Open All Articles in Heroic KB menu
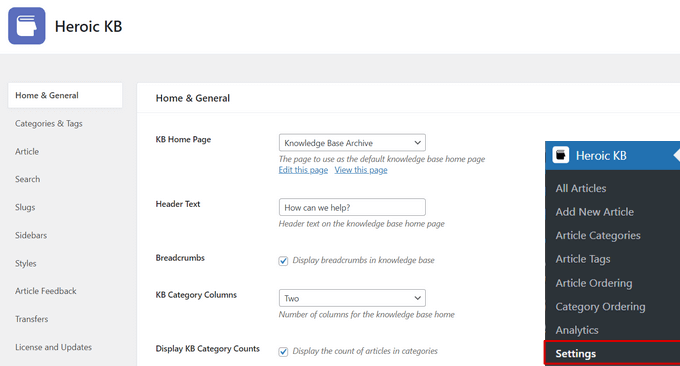680x366 pixels. [x=581, y=188]
